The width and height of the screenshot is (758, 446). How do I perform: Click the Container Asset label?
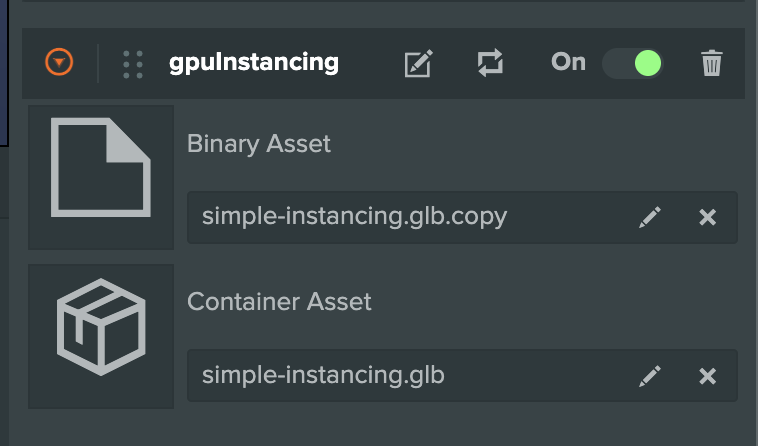click(279, 301)
